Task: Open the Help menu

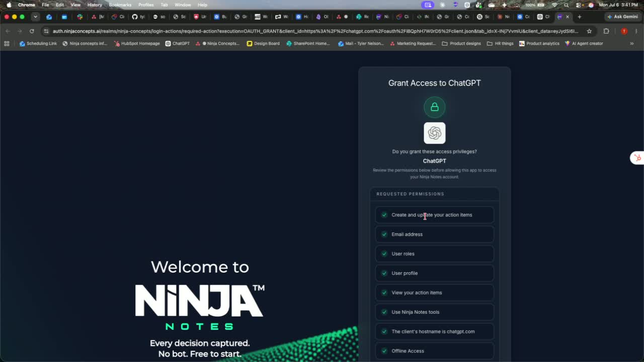Action: click(x=202, y=5)
